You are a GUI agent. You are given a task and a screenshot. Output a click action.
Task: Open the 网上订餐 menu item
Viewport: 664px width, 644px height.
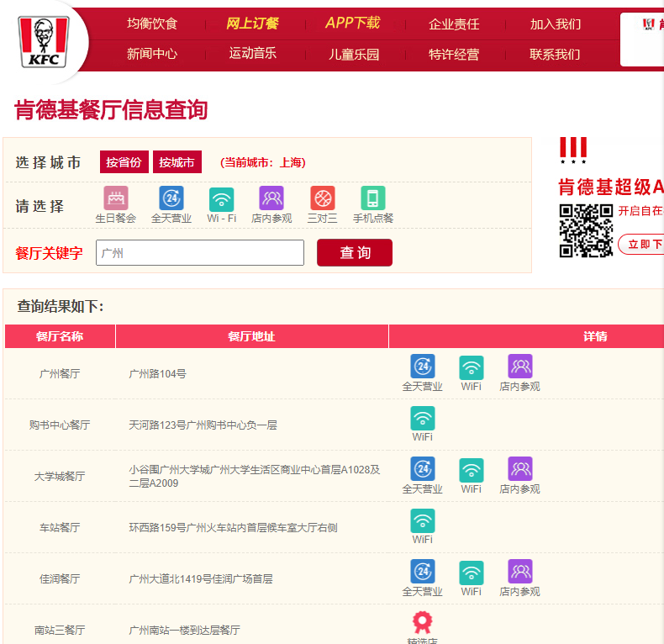(x=252, y=24)
